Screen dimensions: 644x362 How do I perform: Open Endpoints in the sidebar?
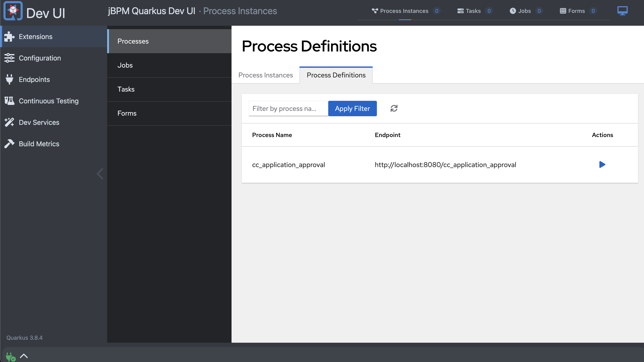pyautogui.click(x=54, y=80)
